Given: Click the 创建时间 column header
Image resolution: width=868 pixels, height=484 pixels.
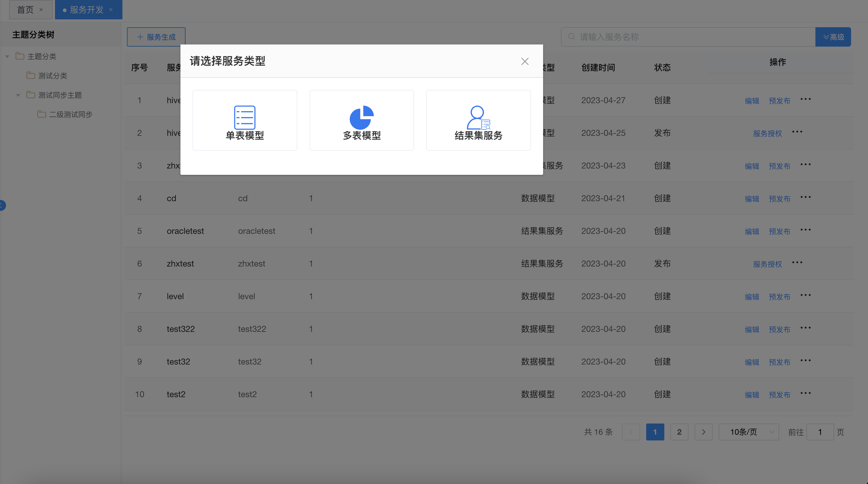Looking at the screenshot, I should (x=598, y=67).
